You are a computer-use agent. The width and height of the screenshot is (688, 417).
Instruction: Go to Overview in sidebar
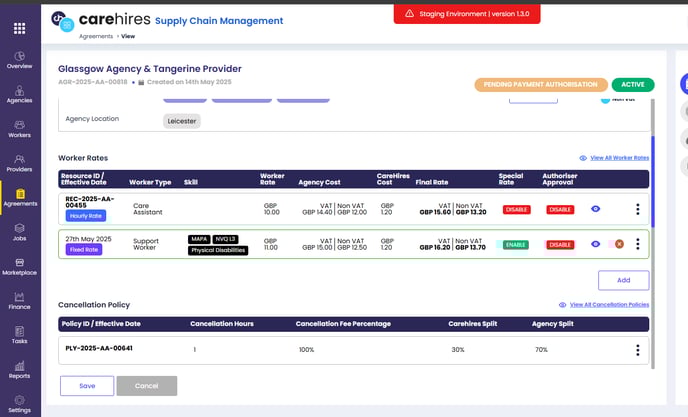(19, 60)
